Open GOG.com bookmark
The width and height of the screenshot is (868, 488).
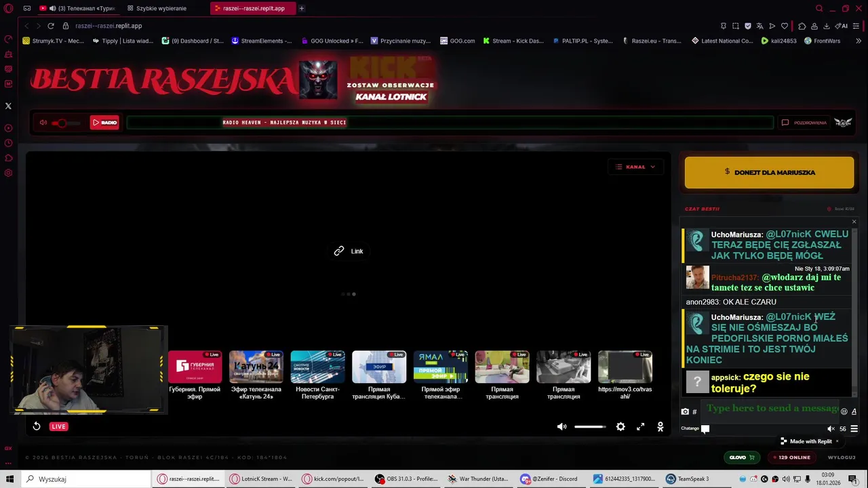point(458,41)
